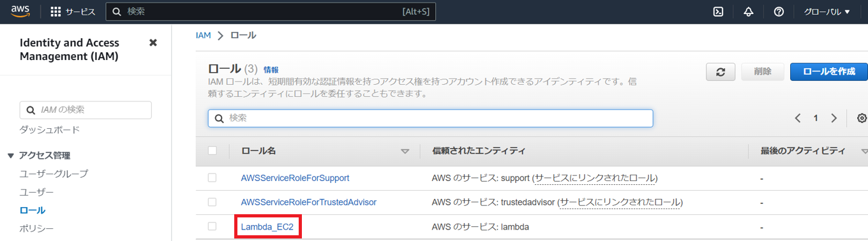The image size is (868, 241).
Task: Sort by 最後のアクティビティ column arrow
Action: pos(864,152)
